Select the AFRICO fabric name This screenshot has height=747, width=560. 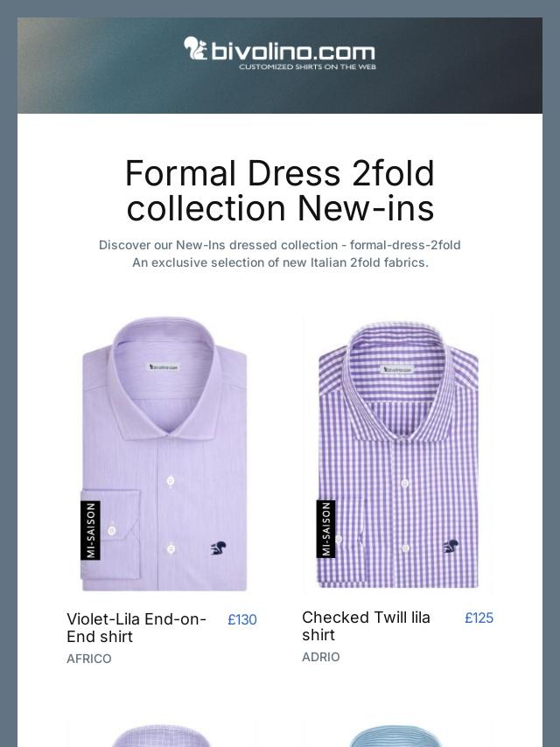(x=89, y=659)
